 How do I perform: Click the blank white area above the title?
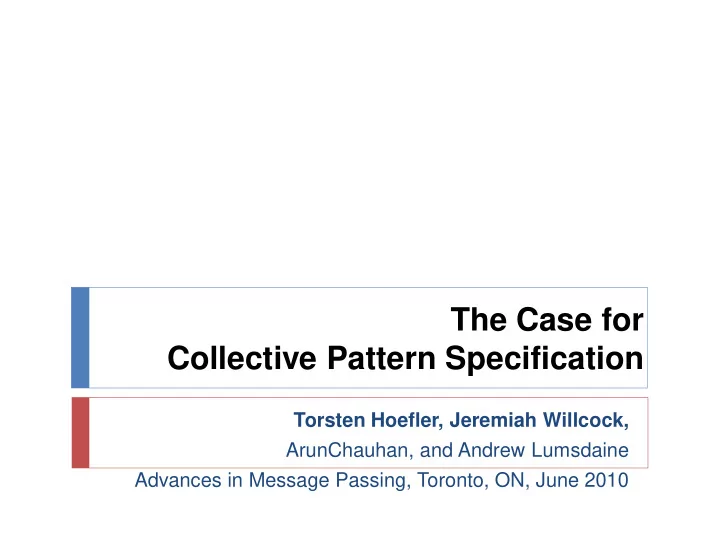click(360, 138)
